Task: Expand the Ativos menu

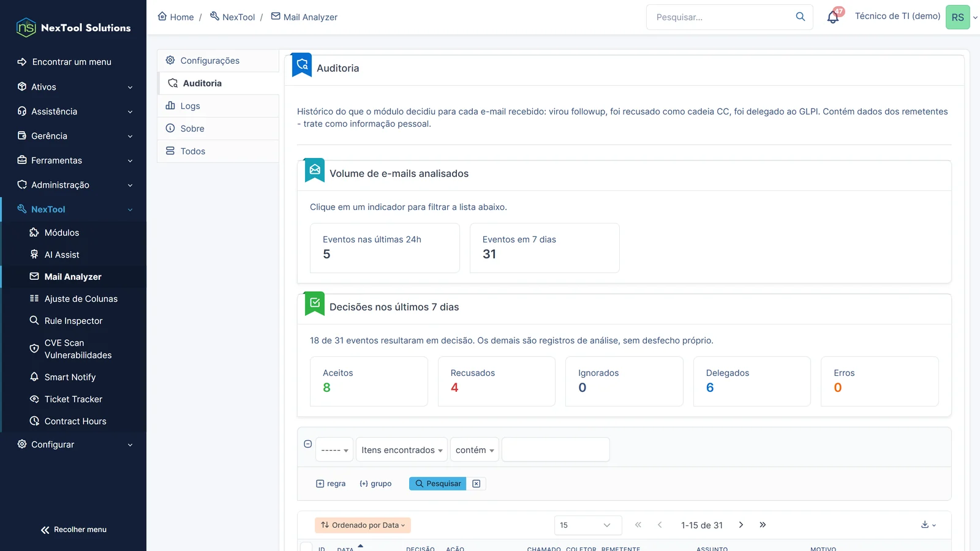Action: pos(73,87)
